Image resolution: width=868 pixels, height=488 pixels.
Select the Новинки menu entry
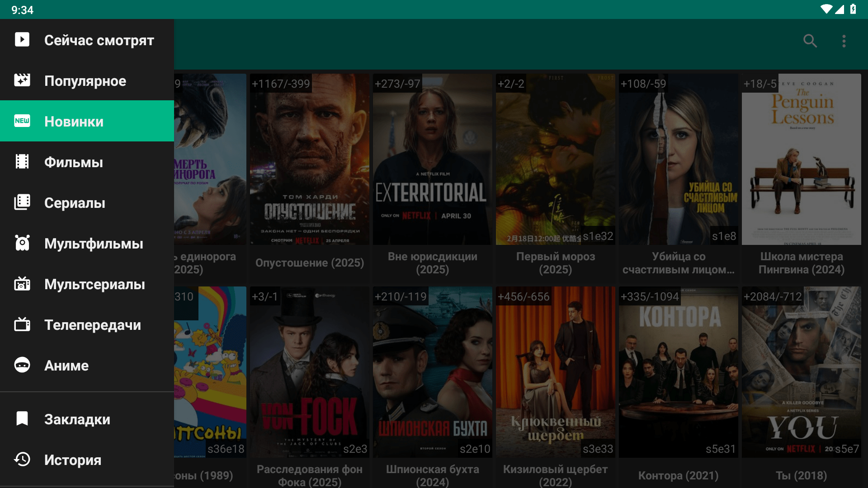tap(87, 121)
